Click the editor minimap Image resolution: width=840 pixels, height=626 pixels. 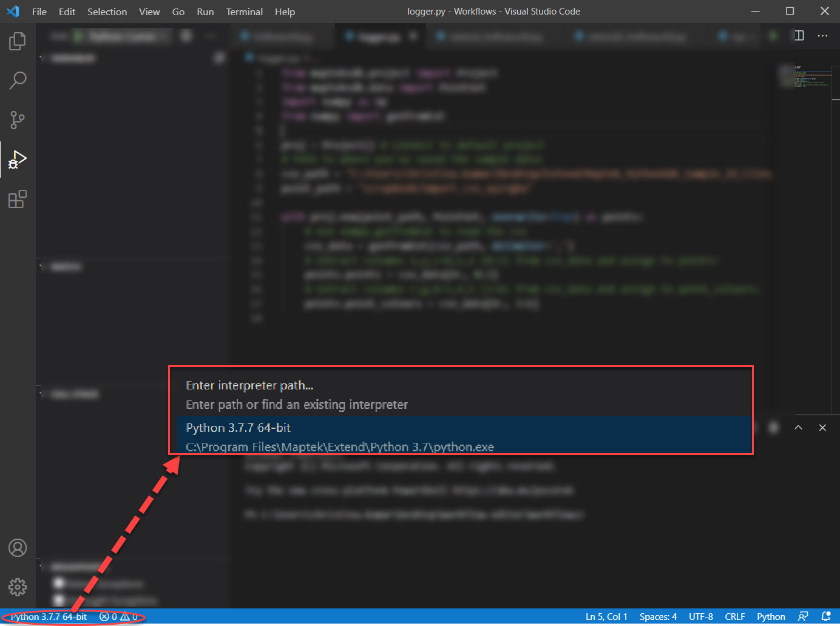click(804, 77)
